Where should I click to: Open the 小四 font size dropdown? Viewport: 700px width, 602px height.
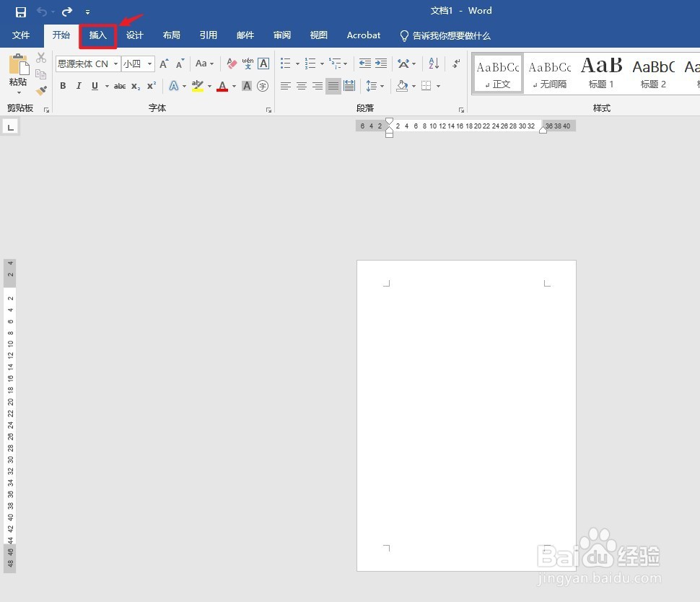(x=149, y=64)
